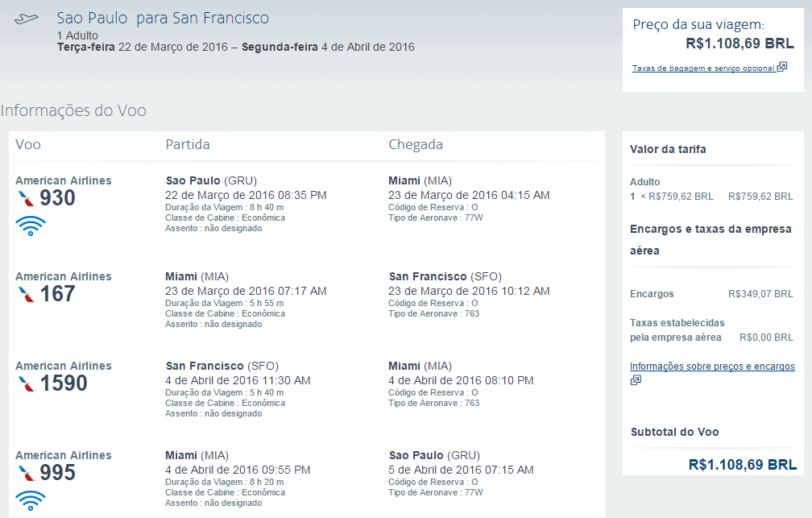Click Encargos e taxas da empresa aérea heading

point(710,240)
